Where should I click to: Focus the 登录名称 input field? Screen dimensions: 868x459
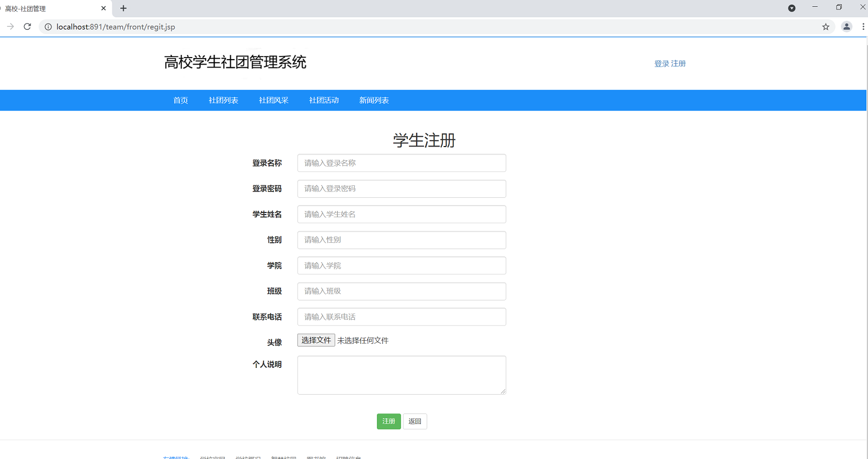[402, 163]
